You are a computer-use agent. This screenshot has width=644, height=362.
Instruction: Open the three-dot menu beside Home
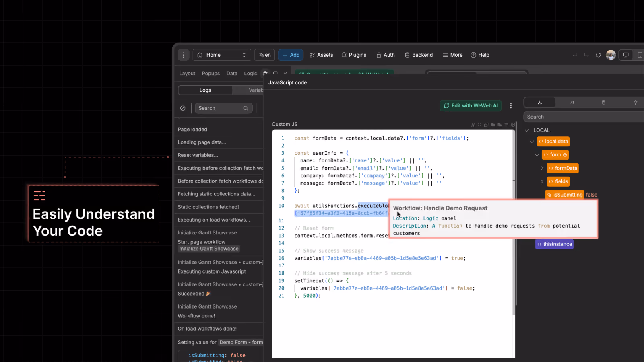(184, 55)
